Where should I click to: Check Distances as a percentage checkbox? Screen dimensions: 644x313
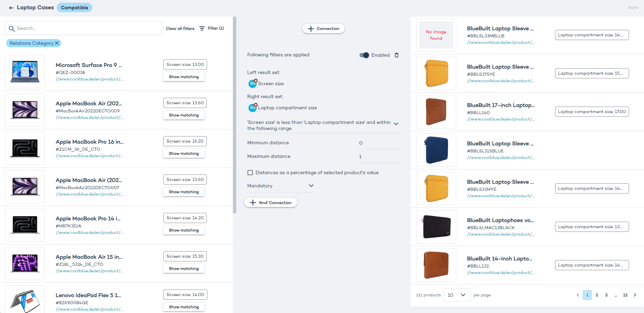pos(250,172)
